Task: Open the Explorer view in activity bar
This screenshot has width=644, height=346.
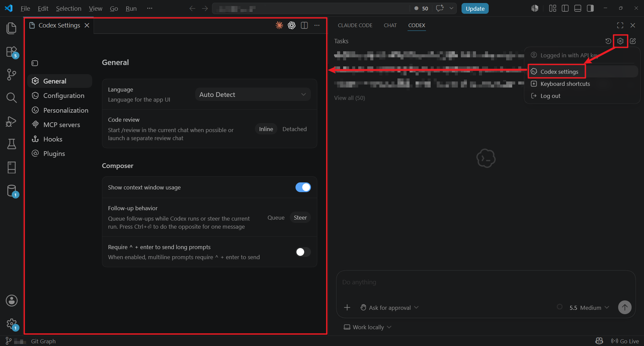Action: point(11,28)
